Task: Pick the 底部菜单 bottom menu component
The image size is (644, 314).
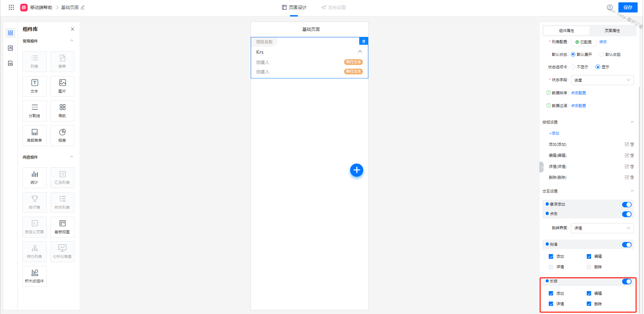Action: [x=35, y=136]
